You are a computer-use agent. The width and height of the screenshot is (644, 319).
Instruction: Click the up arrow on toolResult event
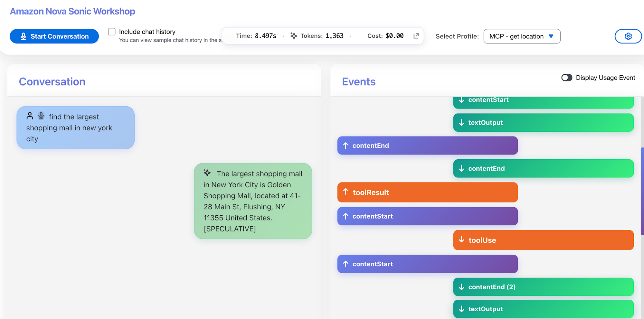[x=346, y=192]
